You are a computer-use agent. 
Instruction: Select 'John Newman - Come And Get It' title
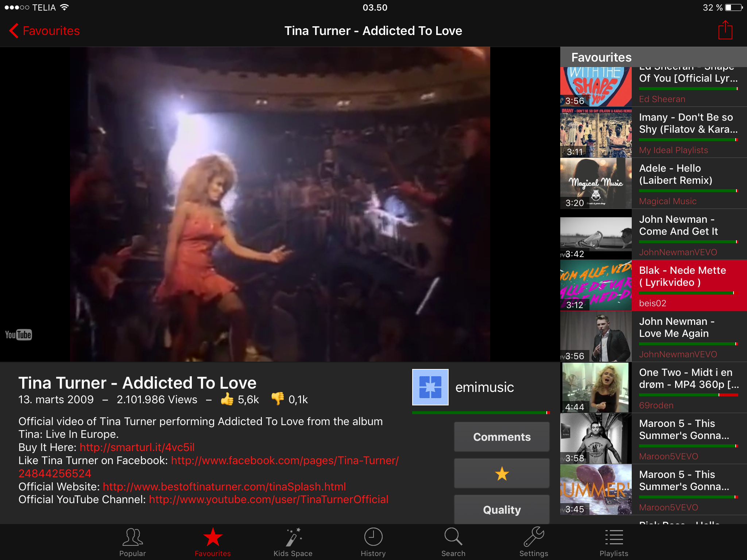678,225
